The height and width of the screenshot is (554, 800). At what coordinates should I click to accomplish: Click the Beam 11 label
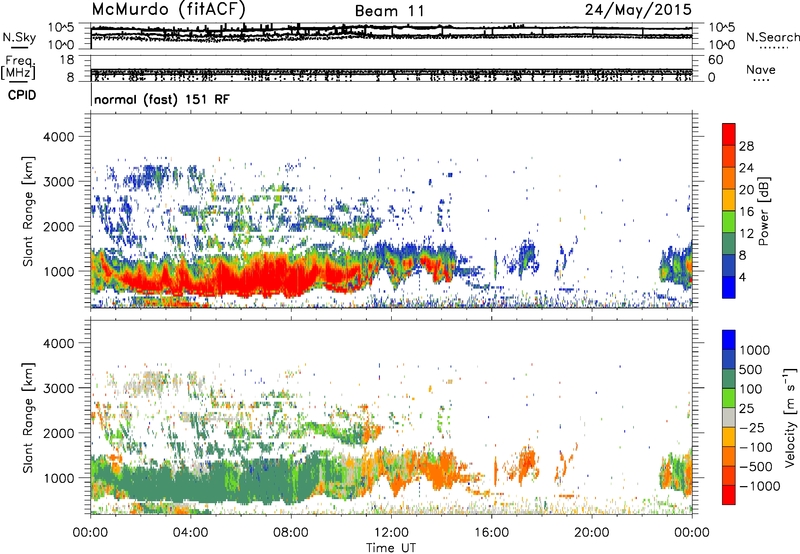click(389, 11)
